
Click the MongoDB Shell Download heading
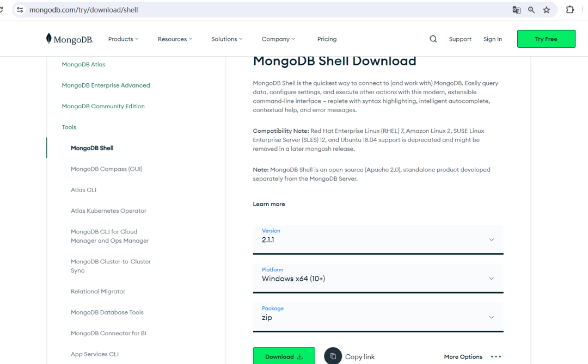click(x=334, y=61)
